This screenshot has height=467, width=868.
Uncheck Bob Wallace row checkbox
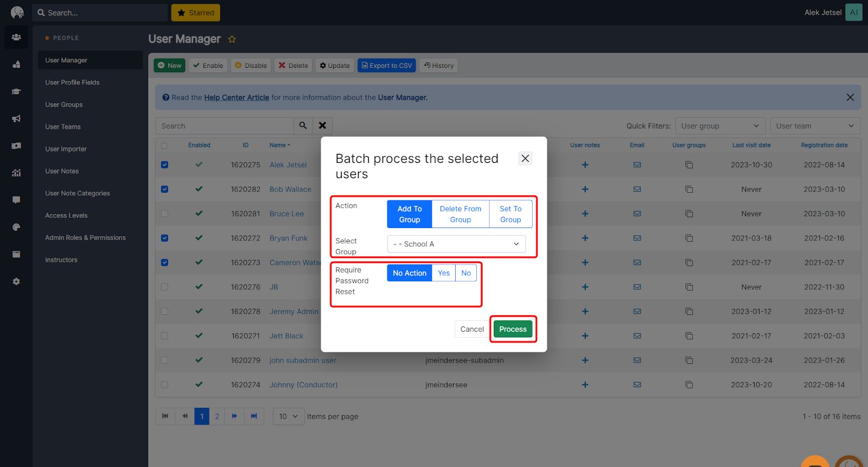click(x=164, y=189)
